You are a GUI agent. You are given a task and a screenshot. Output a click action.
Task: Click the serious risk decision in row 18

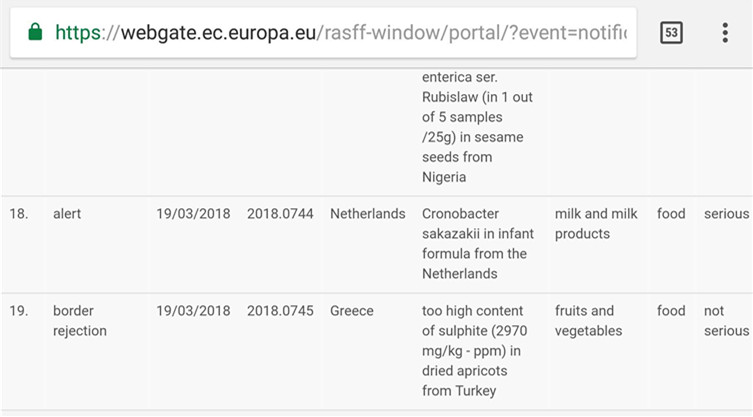(726, 214)
